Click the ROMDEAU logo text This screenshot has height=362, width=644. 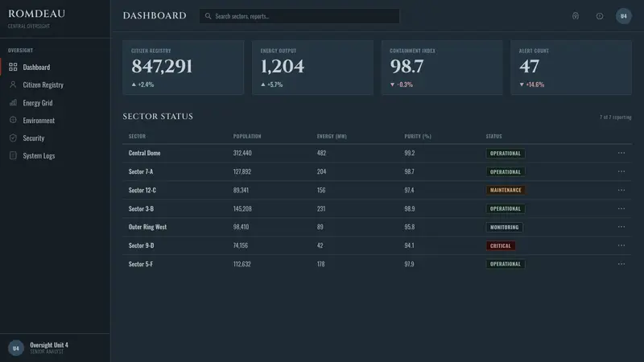pyautogui.click(x=36, y=14)
